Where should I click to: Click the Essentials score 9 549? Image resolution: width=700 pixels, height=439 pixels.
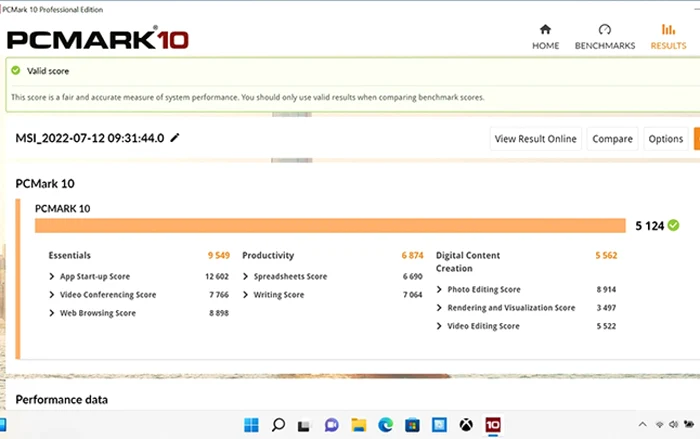pyautogui.click(x=218, y=255)
